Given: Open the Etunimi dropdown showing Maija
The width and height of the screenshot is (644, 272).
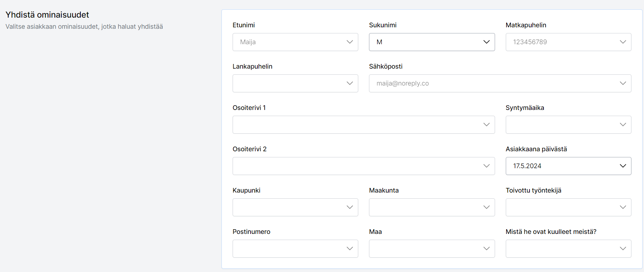Looking at the screenshot, I should (x=295, y=42).
